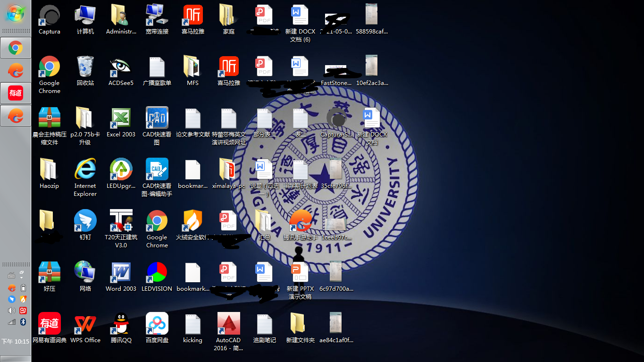Launch the 百度网盘 shortcut

coord(157,328)
